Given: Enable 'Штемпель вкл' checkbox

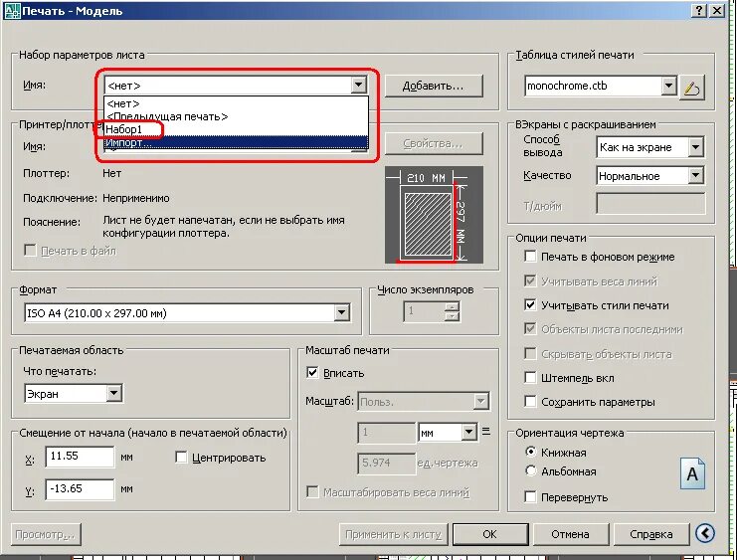Looking at the screenshot, I should [x=530, y=378].
